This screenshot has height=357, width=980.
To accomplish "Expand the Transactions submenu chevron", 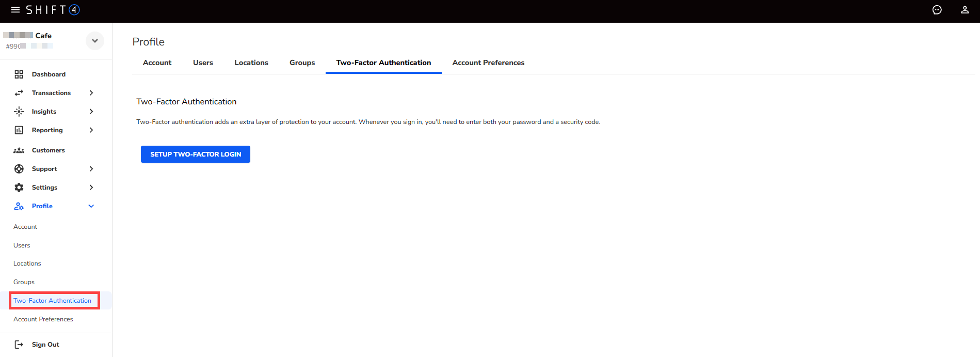I will [91, 93].
